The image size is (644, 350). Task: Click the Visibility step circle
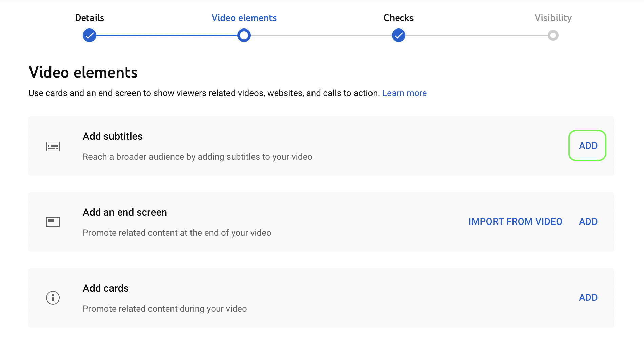(553, 35)
